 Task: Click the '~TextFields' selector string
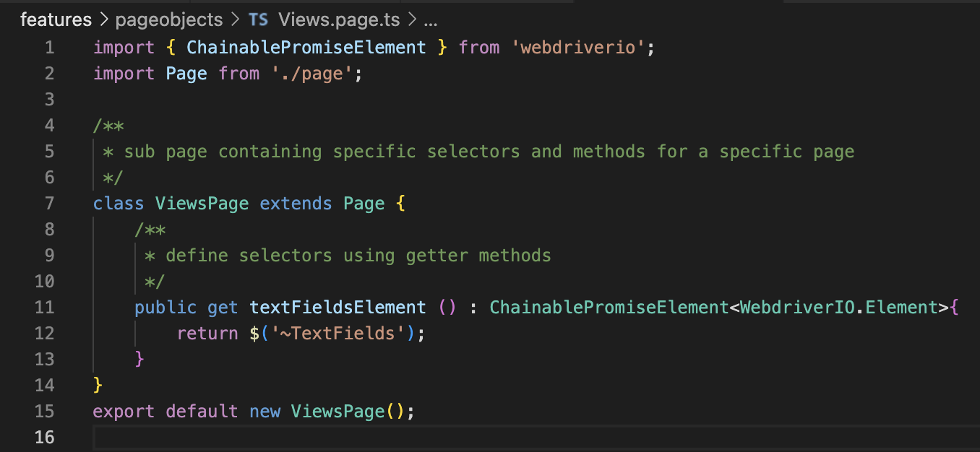(x=338, y=334)
